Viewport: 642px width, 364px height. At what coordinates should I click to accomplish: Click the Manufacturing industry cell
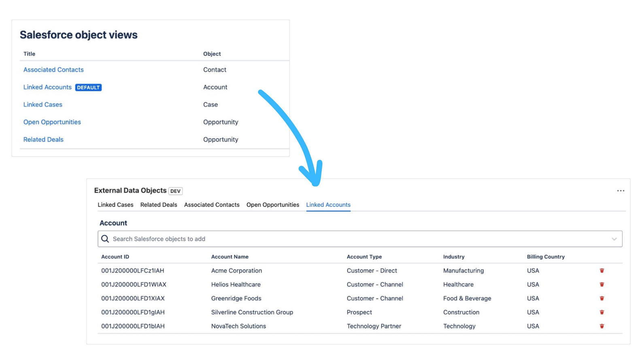463,271
